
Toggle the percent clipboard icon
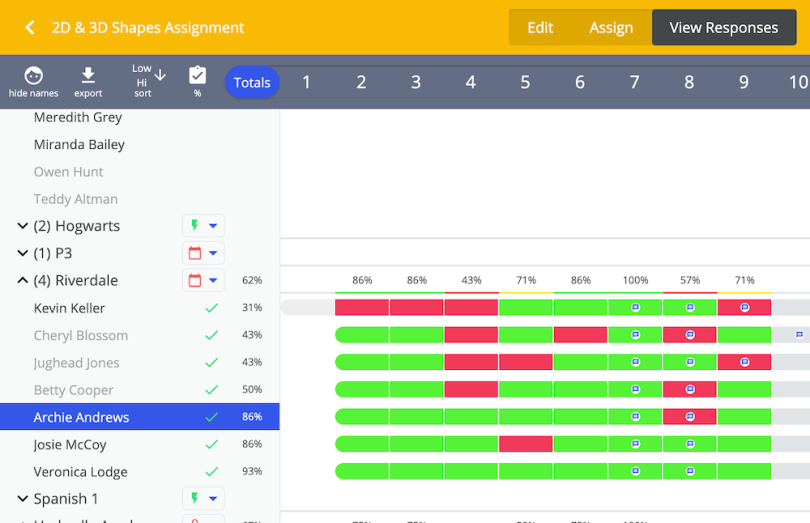[197, 76]
